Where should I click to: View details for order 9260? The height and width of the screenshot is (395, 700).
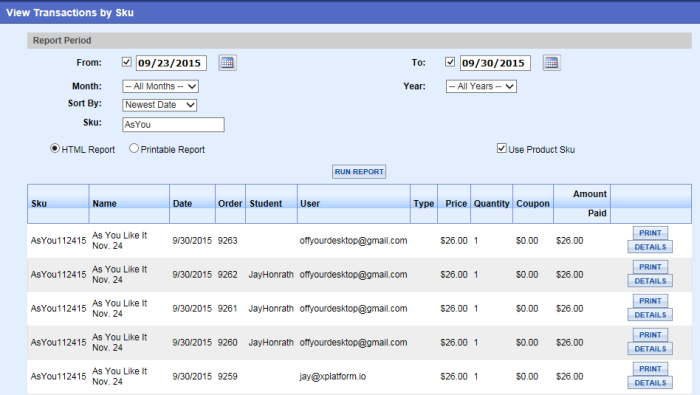[650, 349]
